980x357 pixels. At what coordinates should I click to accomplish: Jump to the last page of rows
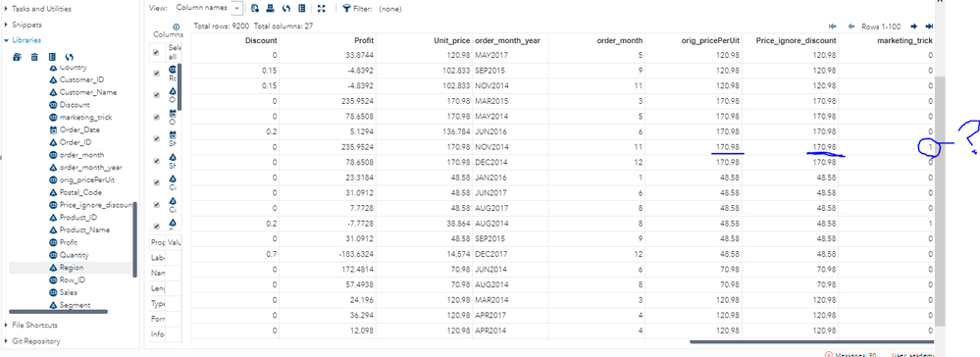click(929, 25)
